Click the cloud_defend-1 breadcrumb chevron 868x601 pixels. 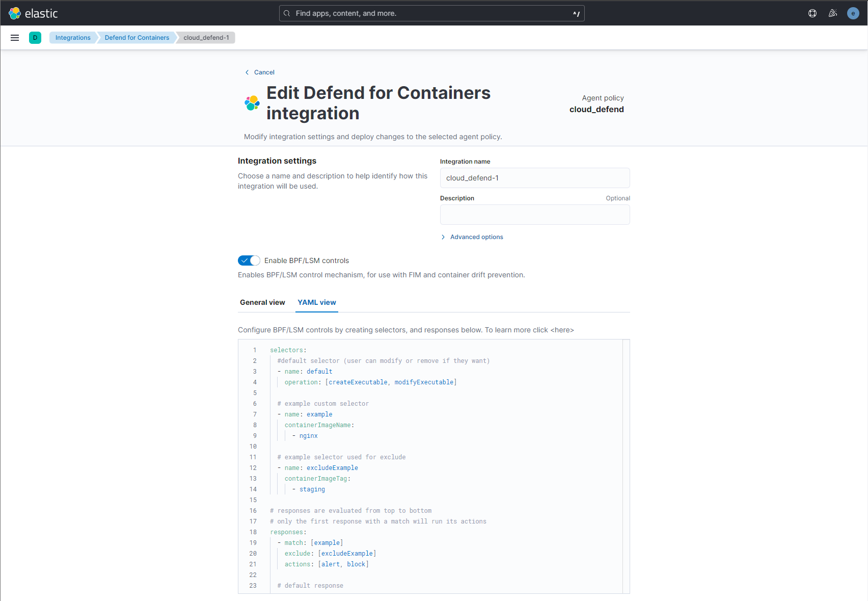pos(177,37)
